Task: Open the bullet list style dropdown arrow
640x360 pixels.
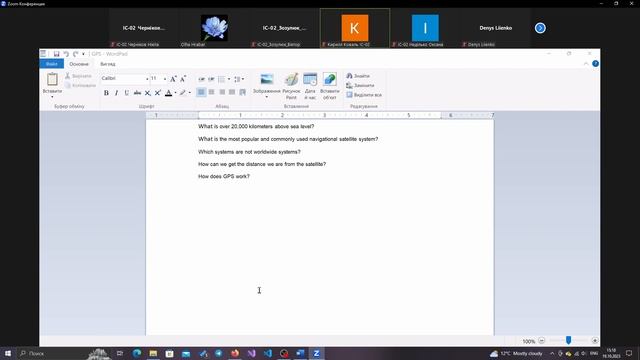Action: click(229, 79)
